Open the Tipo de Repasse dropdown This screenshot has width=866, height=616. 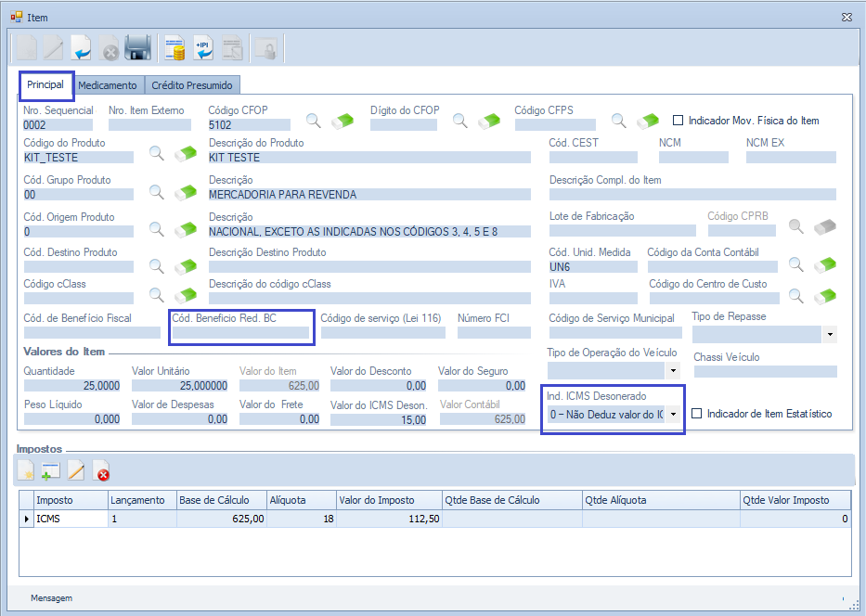click(x=829, y=334)
